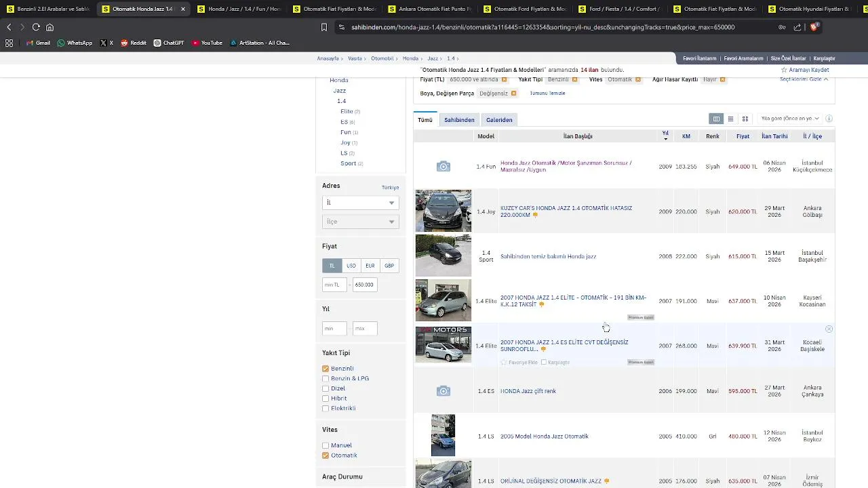The height and width of the screenshot is (488, 868).
Task: Check the Benzin & LPG checkbox
Action: click(x=325, y=379)
